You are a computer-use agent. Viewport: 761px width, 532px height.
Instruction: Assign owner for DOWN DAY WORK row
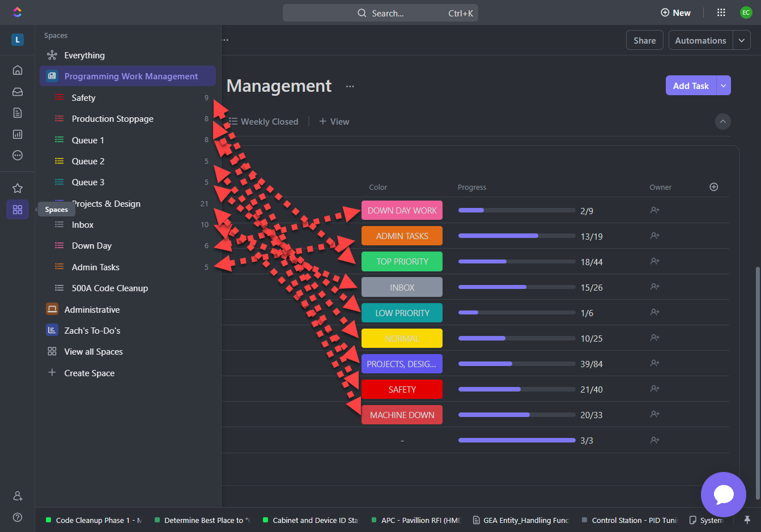pyautogui.click(x=655, y=210)
